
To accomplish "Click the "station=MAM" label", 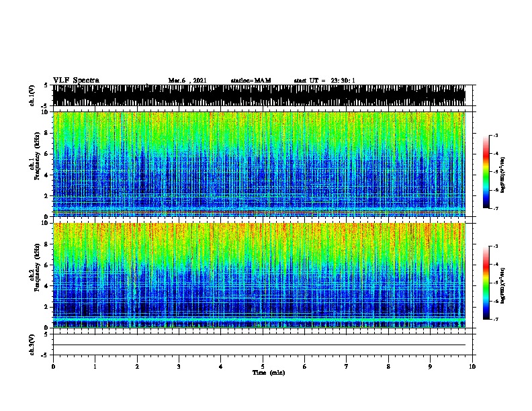I will [x=251, y=81].
